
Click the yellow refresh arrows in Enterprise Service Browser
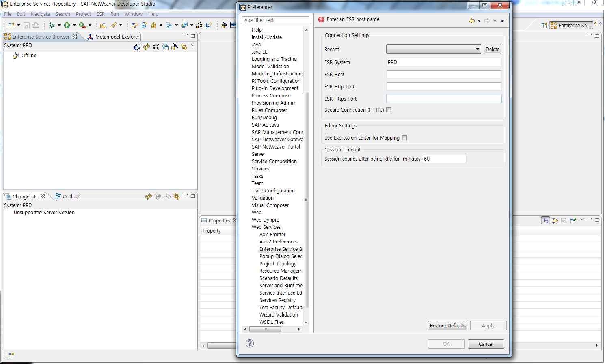[x=147, y=47]
